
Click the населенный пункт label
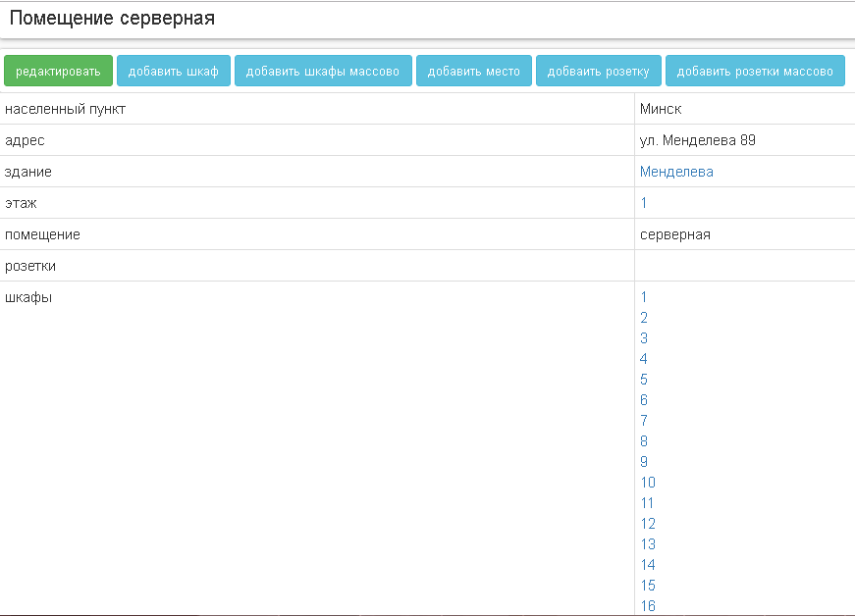(65, 109)
